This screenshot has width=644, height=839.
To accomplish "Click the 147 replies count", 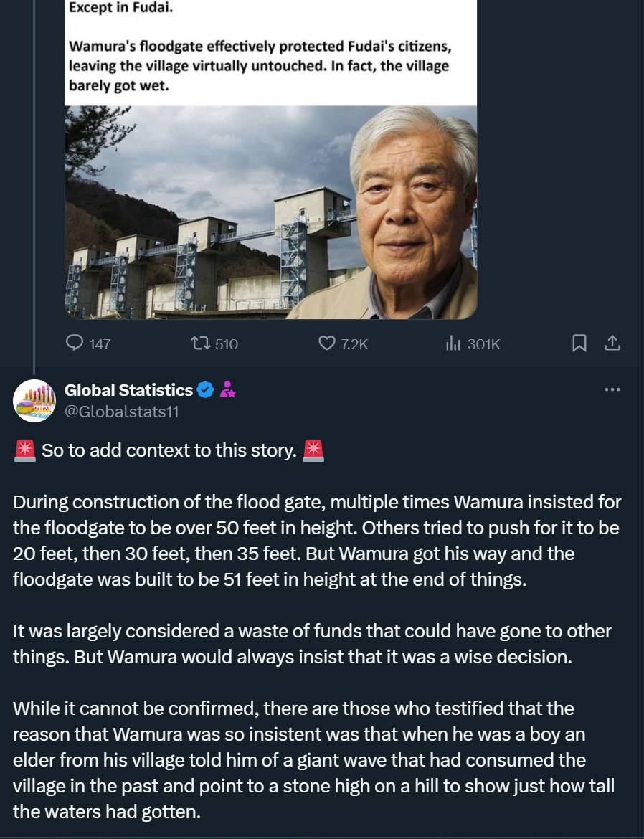I will 100,344.
